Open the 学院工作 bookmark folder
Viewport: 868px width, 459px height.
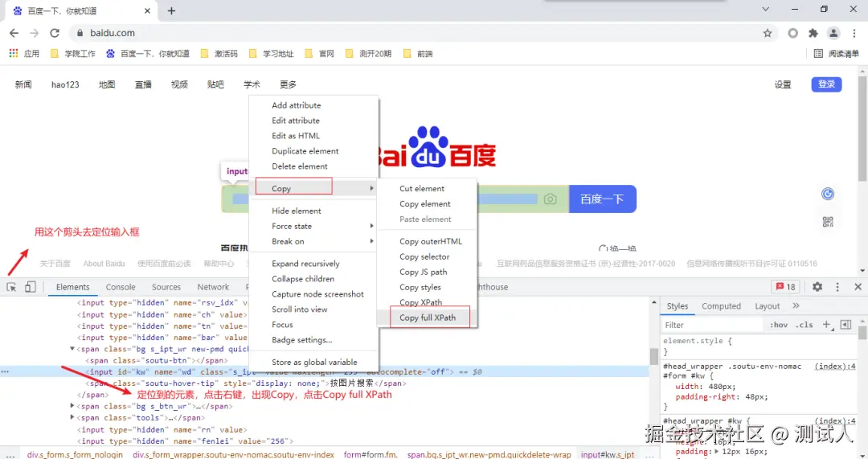point(72,53)
